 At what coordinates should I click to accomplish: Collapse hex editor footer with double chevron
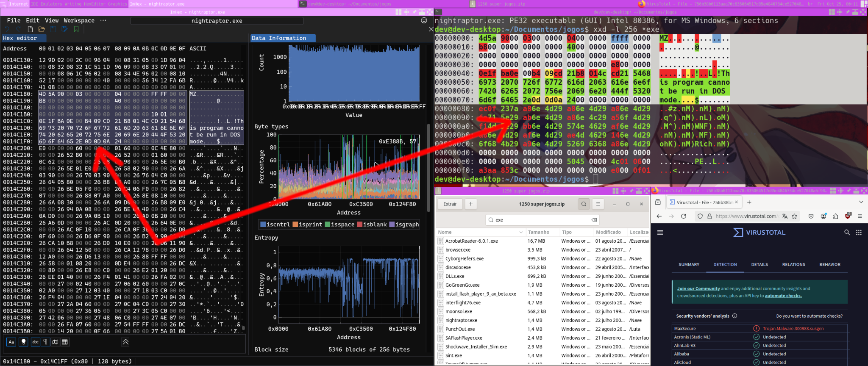[x=125, y=342]
